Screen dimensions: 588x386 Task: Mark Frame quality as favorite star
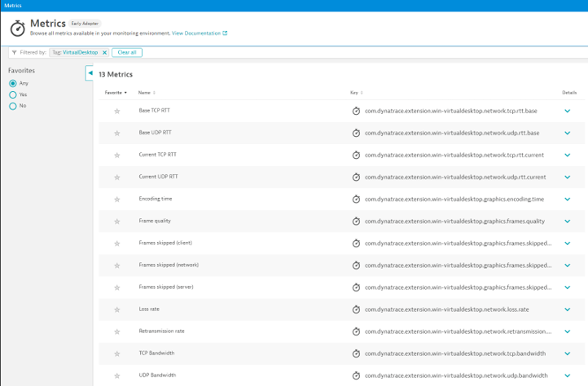117,222
